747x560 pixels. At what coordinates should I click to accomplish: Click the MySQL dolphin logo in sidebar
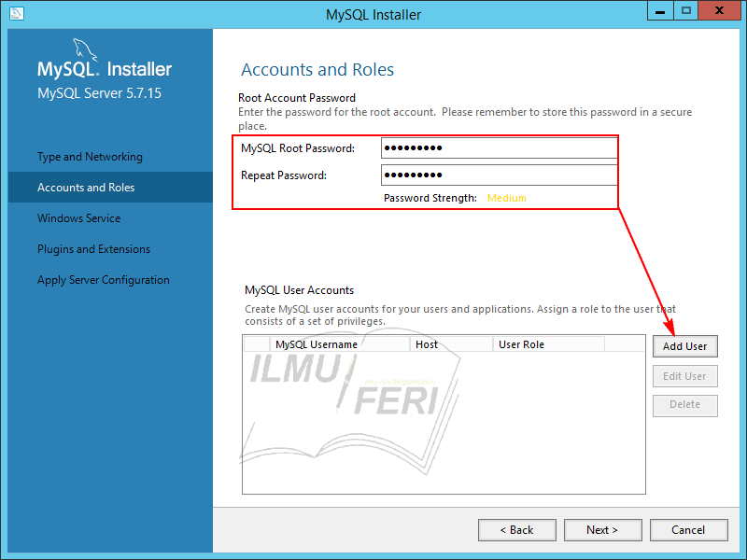click(x=85, y=50)
